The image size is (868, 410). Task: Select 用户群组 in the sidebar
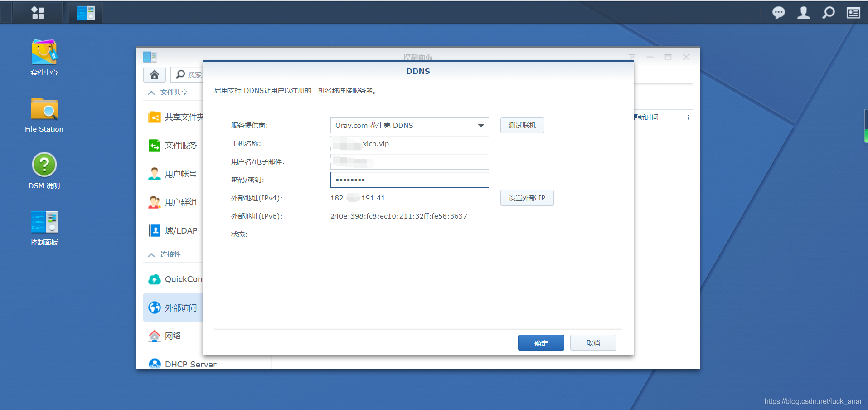pyautogui.click(x=173, y=202)
